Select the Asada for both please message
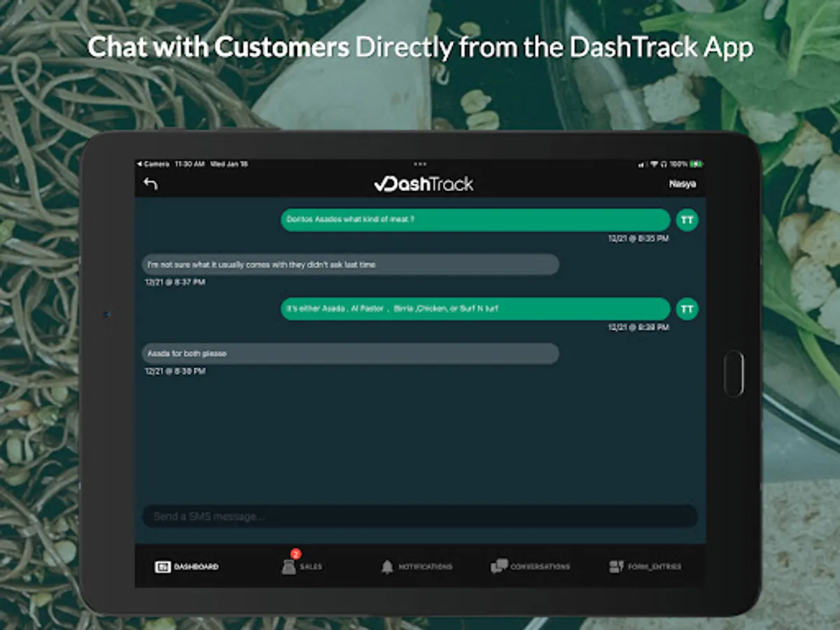 point(351,353)
